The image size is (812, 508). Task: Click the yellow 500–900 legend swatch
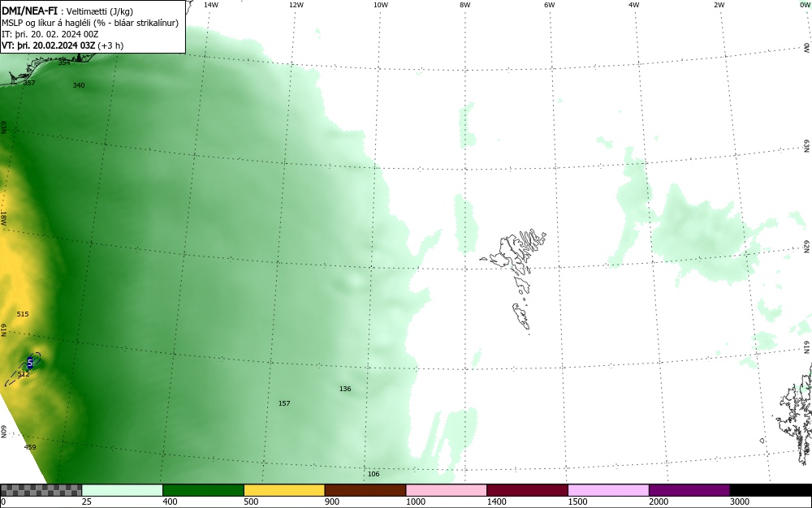[284, 490]
